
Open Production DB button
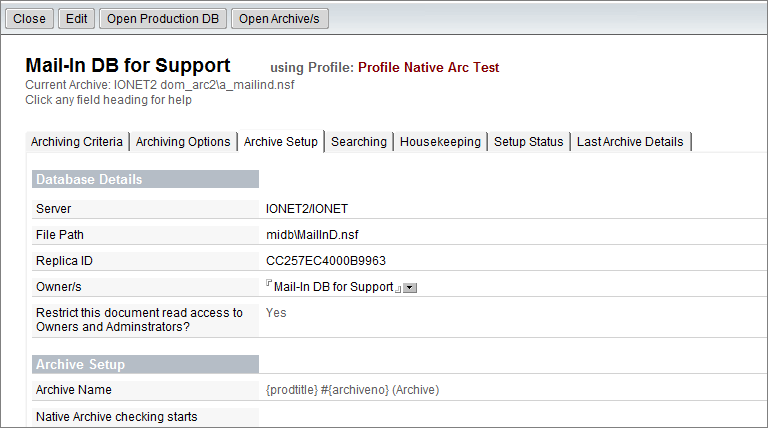pyautogui.click(x=163, y=19)
